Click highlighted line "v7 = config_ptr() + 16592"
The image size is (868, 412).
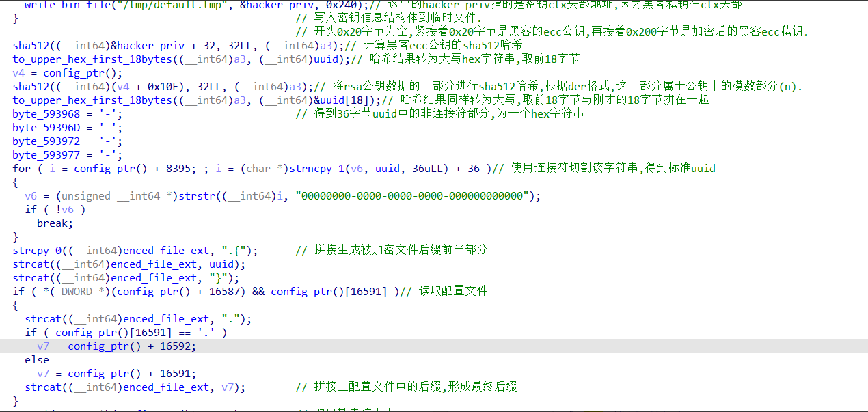tap(116, 346)
